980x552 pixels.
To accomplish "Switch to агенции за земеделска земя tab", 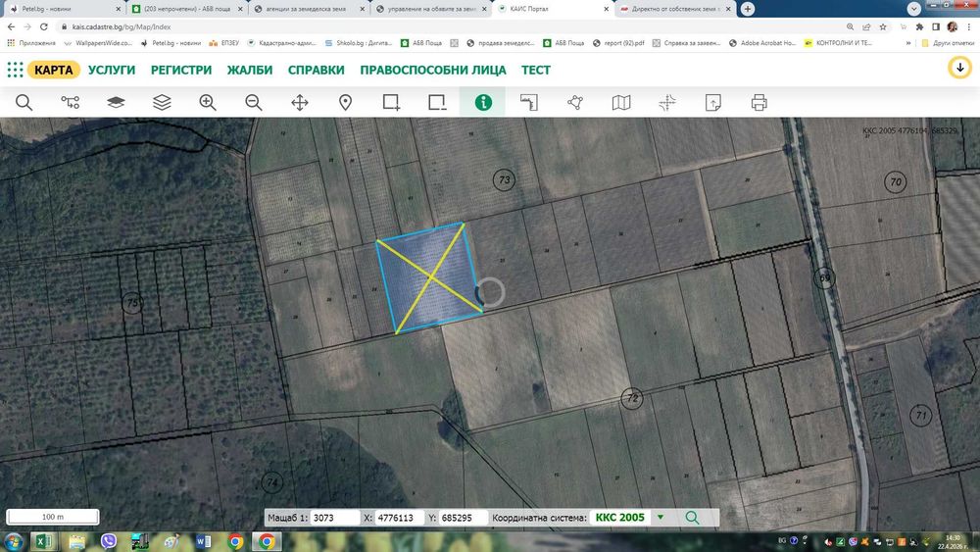I will [308, 9].
